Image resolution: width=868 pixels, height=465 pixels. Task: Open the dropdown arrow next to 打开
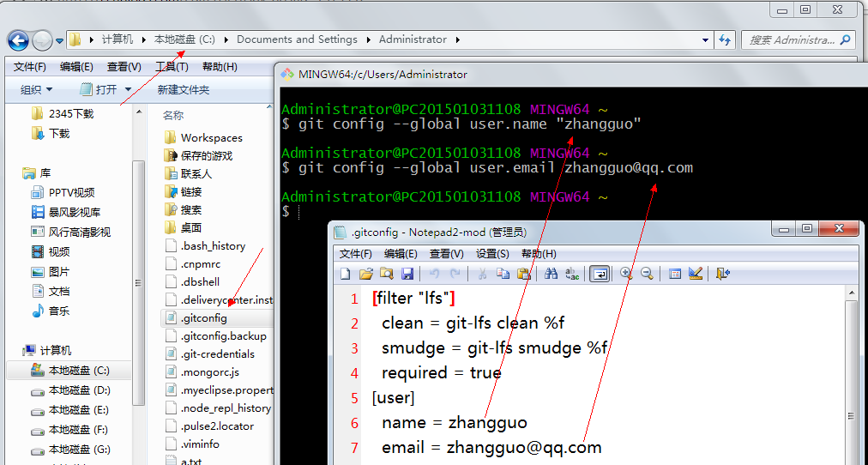click(128, 89)
